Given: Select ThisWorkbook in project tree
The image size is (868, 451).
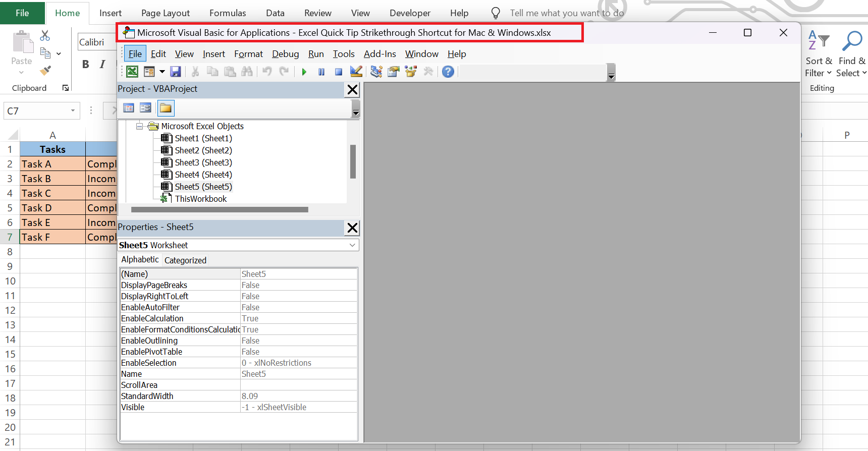Looking at the screenshot, I should coord(201,199).
